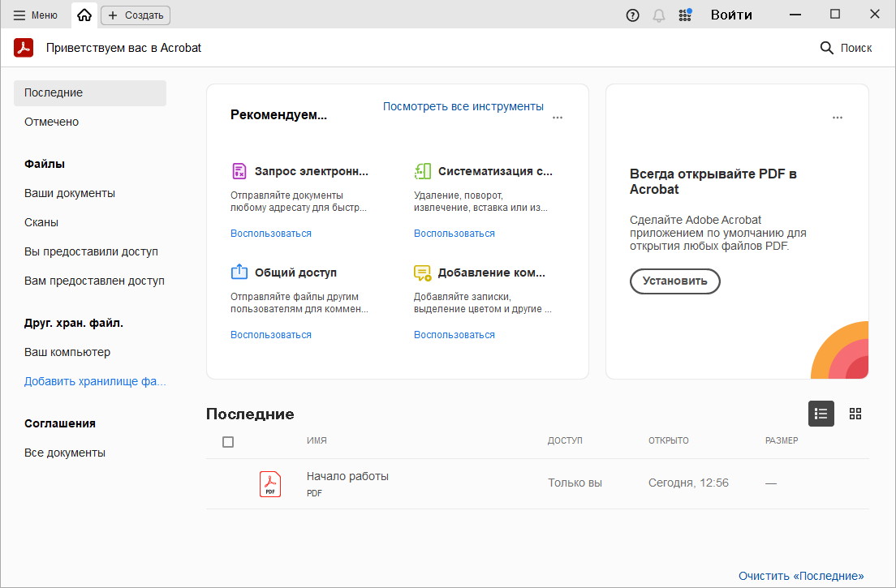Open options menu of default PDF card
The width and height of the screenshot is (896, 588).
[838, 118]
